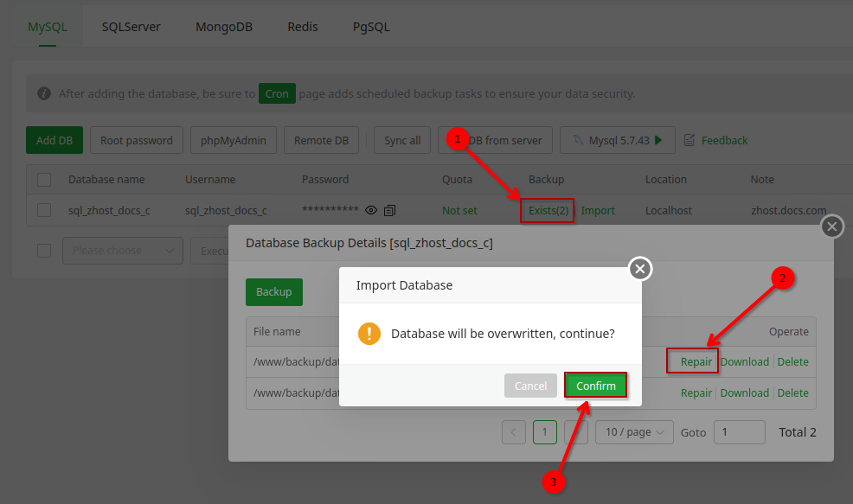Screen dimensions: 853x504
Task: Open the 10 / page dropdown
Action: click(634, 432)
